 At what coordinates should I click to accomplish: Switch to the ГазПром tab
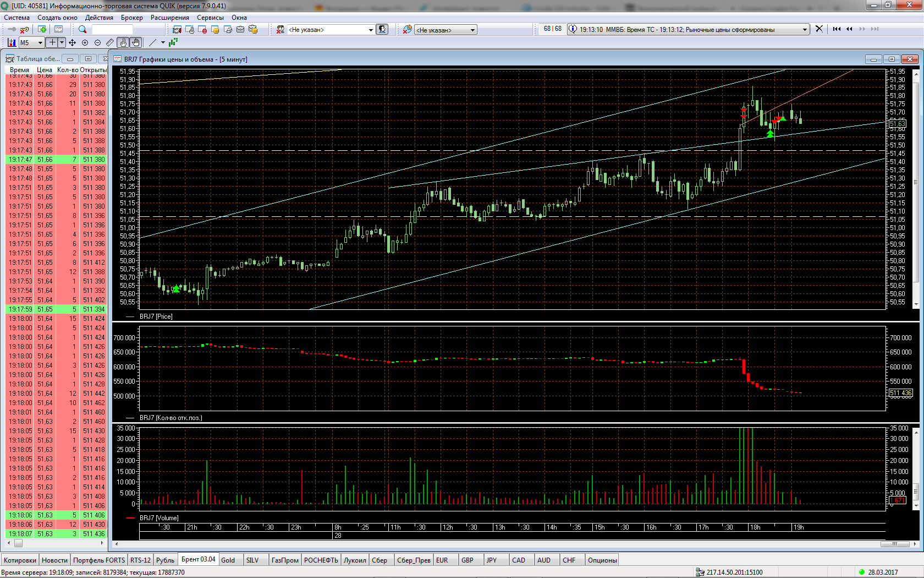(285, 560)
